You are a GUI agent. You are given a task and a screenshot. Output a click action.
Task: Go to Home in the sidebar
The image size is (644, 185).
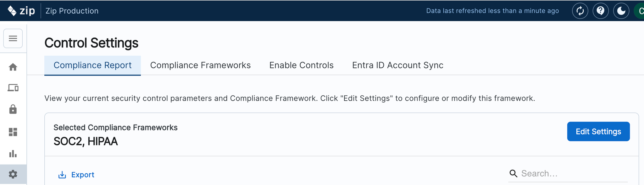(x=13, y=67)
